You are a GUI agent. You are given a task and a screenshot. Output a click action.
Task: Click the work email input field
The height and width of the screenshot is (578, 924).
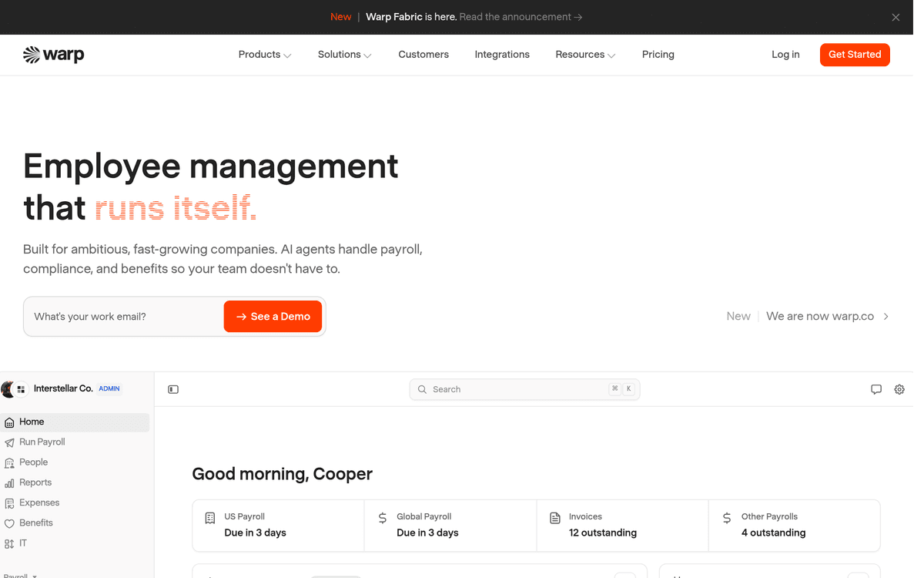(x=125, y=317)
